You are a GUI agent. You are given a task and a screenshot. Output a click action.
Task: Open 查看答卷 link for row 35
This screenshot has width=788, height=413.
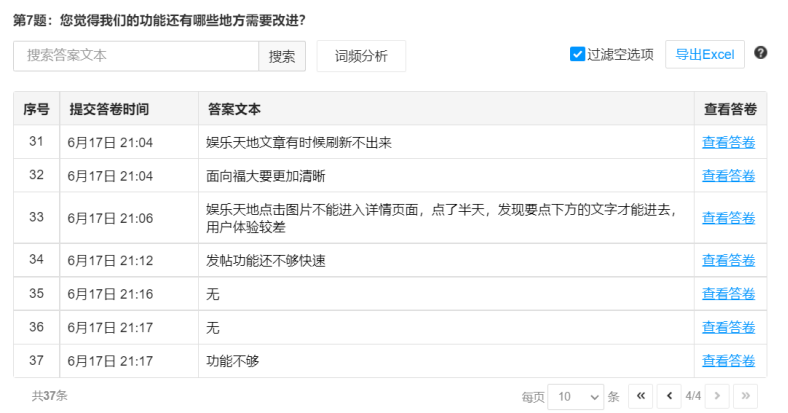tap(728, 293)
